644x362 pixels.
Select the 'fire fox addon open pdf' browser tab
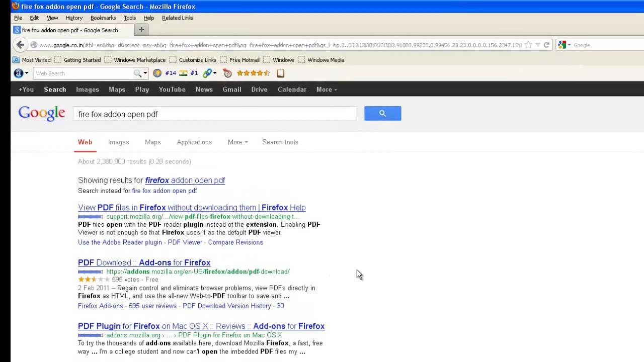[x=73, y=30]
